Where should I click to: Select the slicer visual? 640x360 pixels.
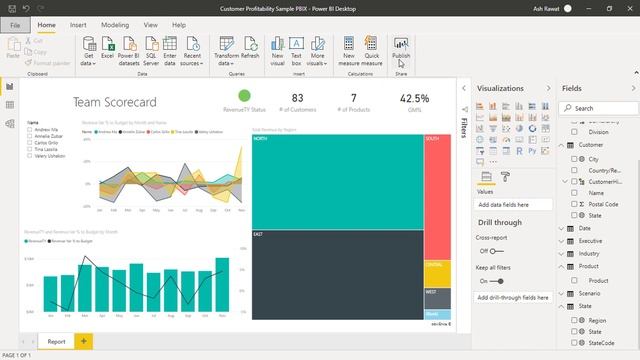[480, 151]
